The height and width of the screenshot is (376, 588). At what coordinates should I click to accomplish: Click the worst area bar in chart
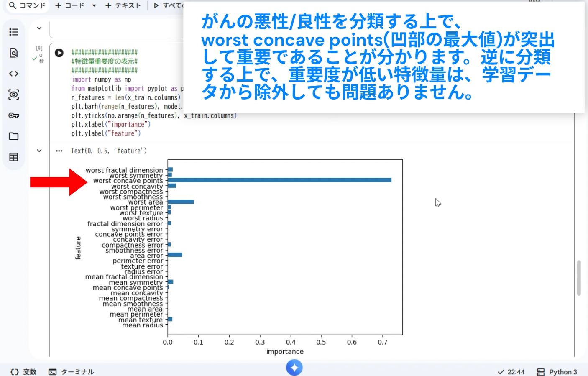click(x=181, y=202)
